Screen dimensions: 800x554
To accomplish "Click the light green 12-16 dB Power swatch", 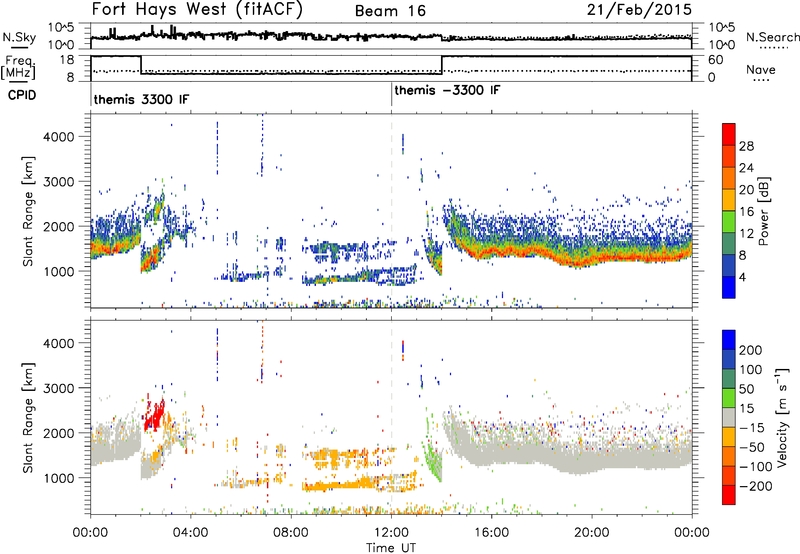I will pos(729,221).
